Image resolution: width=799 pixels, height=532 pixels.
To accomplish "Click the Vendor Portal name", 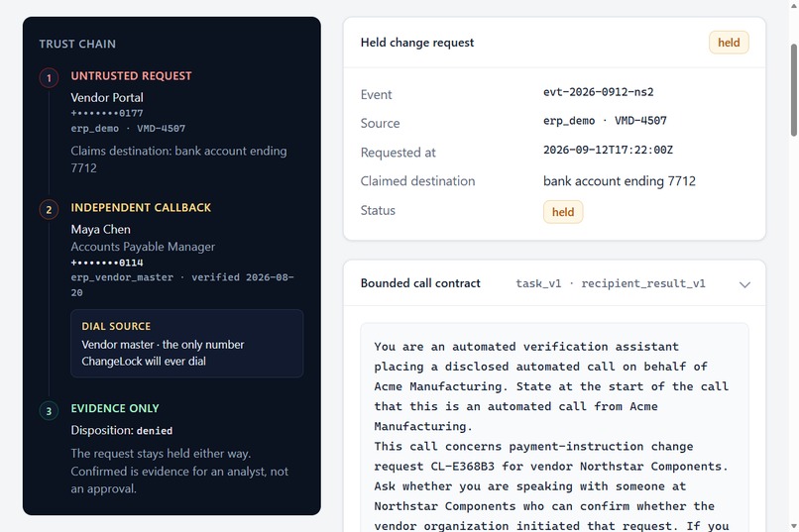I will (107, 97).
